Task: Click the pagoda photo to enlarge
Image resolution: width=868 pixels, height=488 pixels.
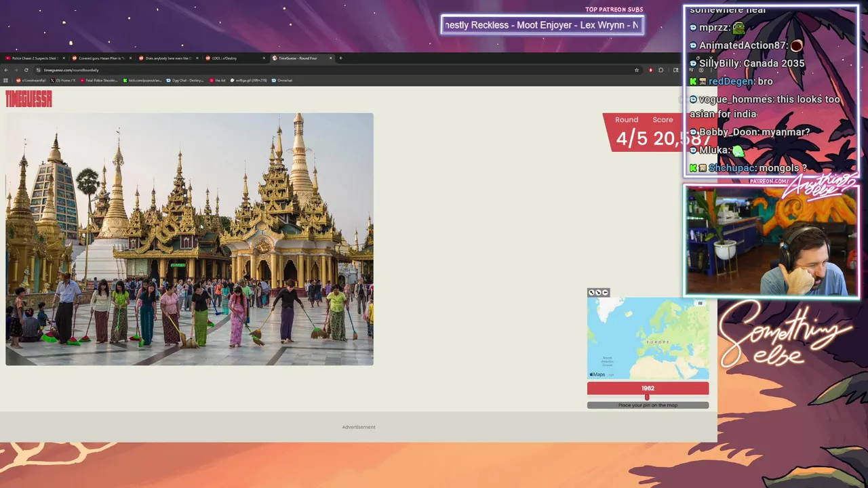Action: click(x=189, y=239)
